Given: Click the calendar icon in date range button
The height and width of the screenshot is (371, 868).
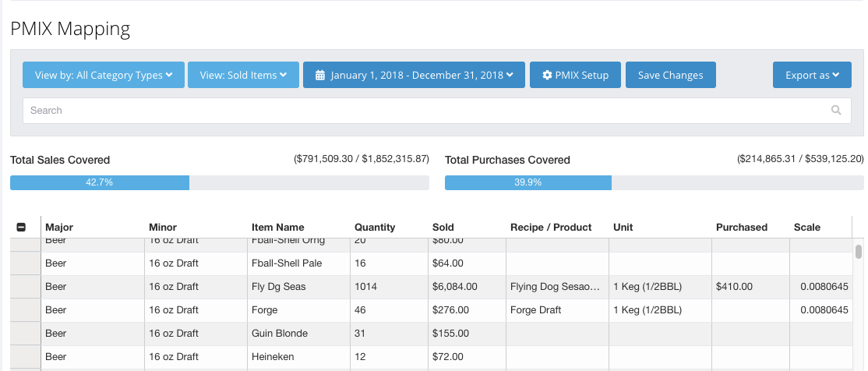Looking at the screenshot, I should (x=319, y=76).
